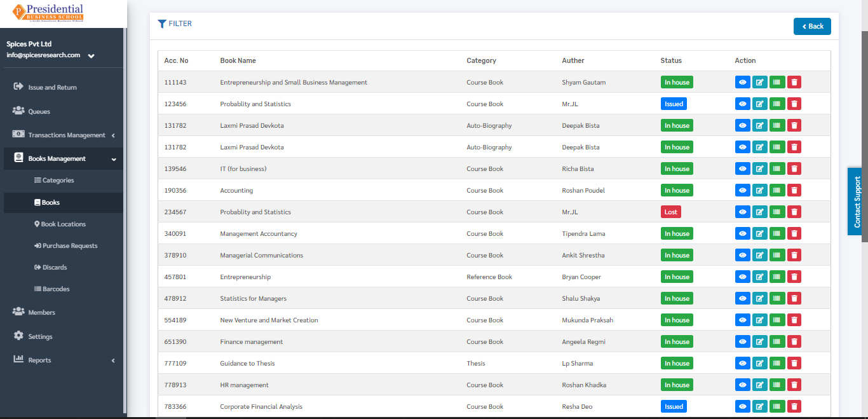The width and height of the screenshot is (868, 419).
Task: Click barcode icon for IT (for business)
Action: [776, 168]
